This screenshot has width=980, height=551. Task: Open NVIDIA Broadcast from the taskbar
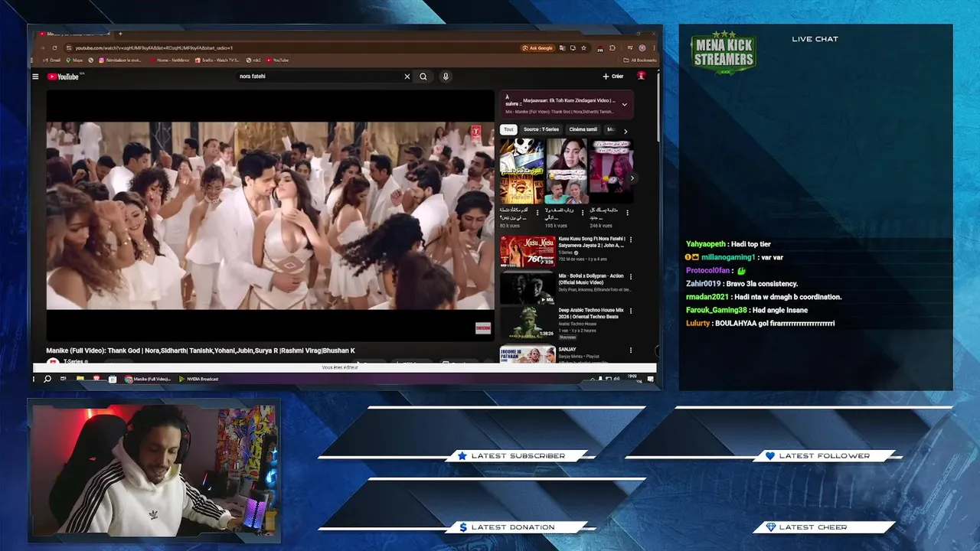click(199, 379)
